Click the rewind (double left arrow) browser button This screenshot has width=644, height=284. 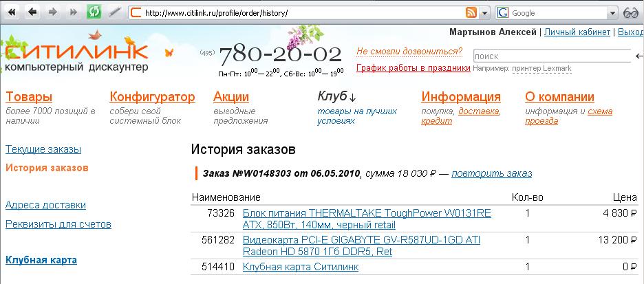(x=12, y=12)
